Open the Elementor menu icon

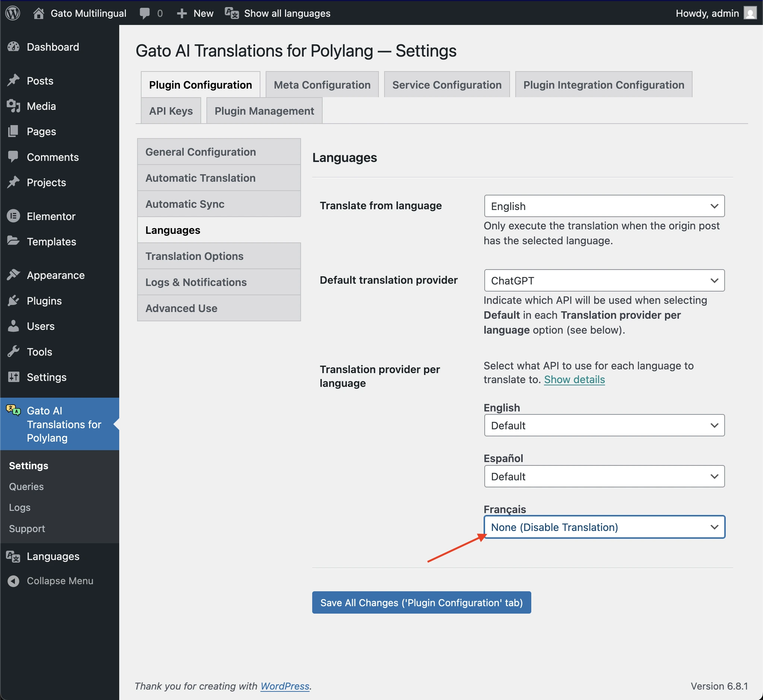point(14,216)
